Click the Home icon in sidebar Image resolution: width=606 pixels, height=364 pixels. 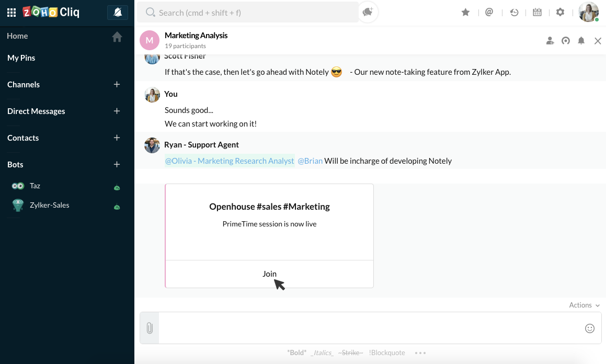tap(117, 37)
